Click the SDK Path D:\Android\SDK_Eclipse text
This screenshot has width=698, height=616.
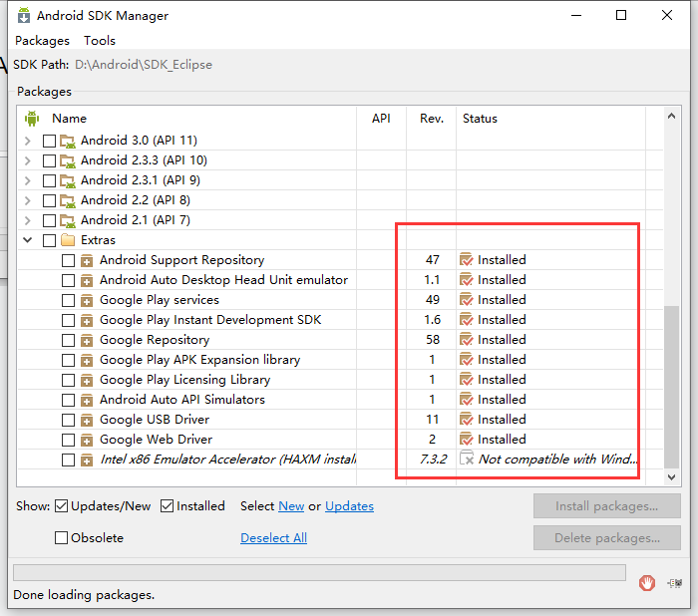tap(144, 65)
